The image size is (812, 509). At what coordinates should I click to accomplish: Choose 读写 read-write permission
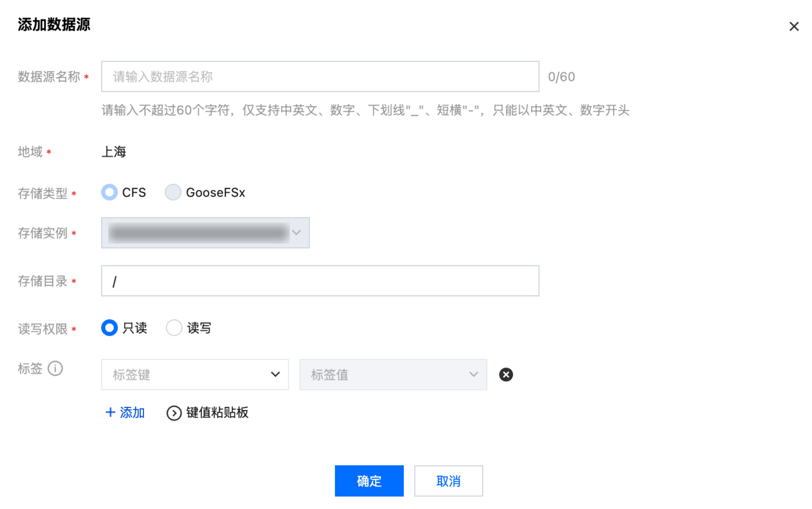click(x=174, y=327)
